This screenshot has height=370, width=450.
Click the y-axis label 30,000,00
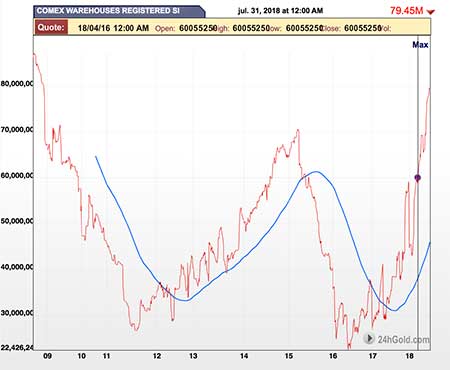pyautogui.click(x=17, y=313)
